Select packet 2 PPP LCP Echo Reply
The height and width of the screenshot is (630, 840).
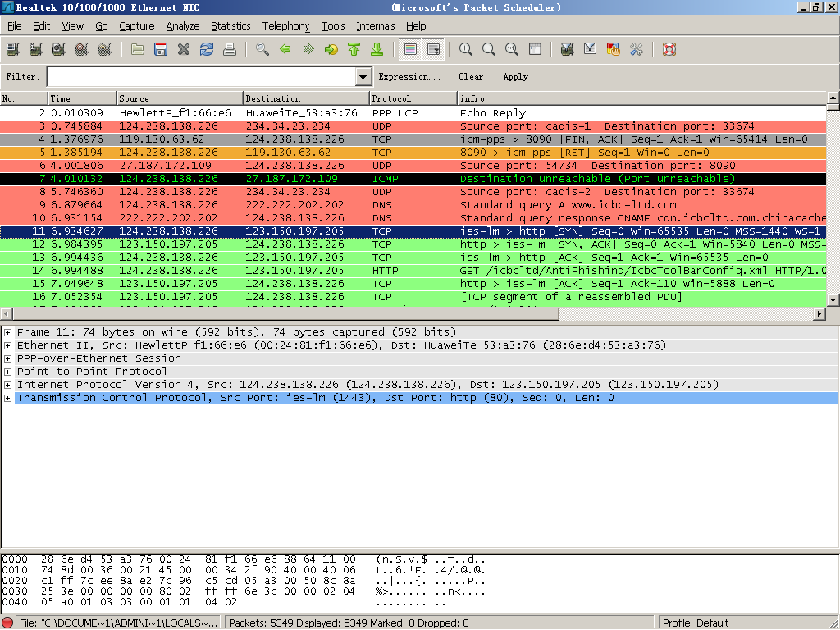tap(413, 113)
